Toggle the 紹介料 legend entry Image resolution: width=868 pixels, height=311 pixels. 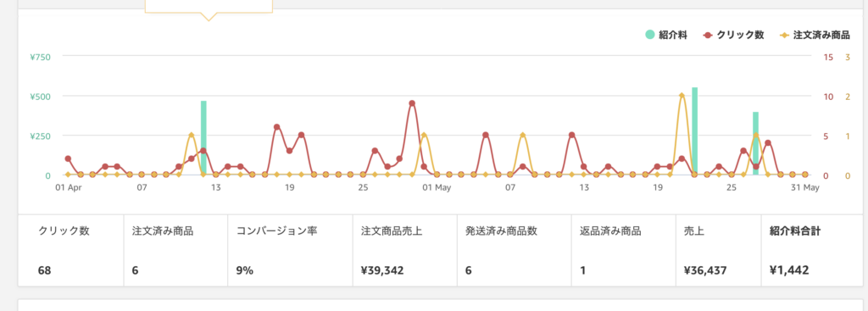coord(666,35)
